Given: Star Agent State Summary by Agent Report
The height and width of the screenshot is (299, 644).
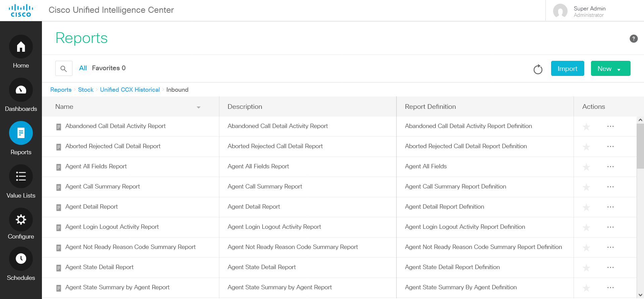Looking at the screenshot, I should (586, 288).
